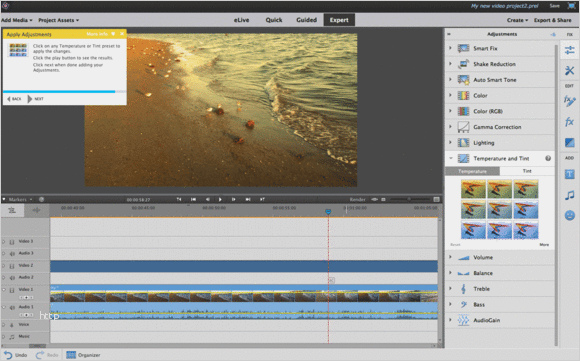This screenshot has height=361, width=580.
Task: Expand the Lighting adjustment section
Action: 450,142
